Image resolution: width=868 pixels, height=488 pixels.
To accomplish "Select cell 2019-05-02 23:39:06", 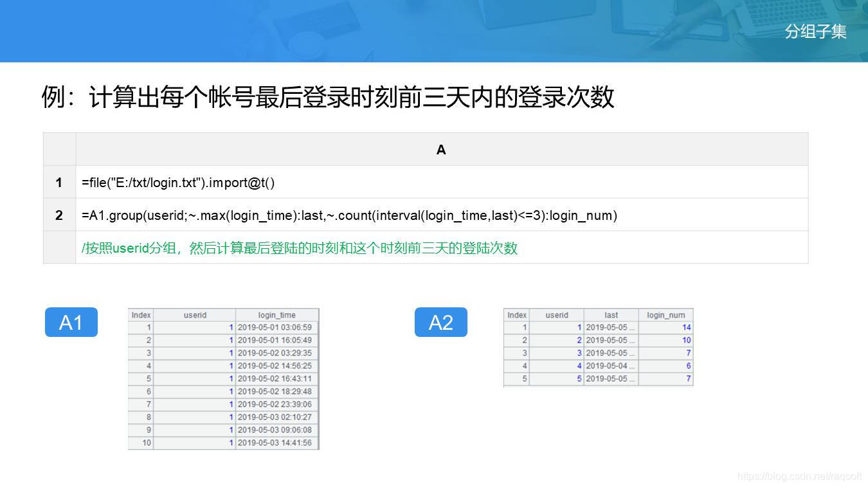I will pyautogui.click(x=277, y=404).
